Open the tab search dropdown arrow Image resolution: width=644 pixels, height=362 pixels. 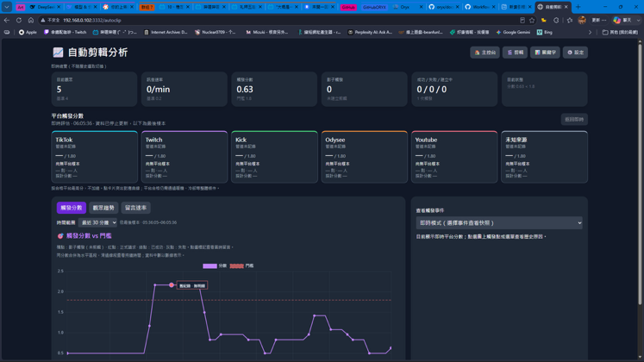(x=7, y=7)
